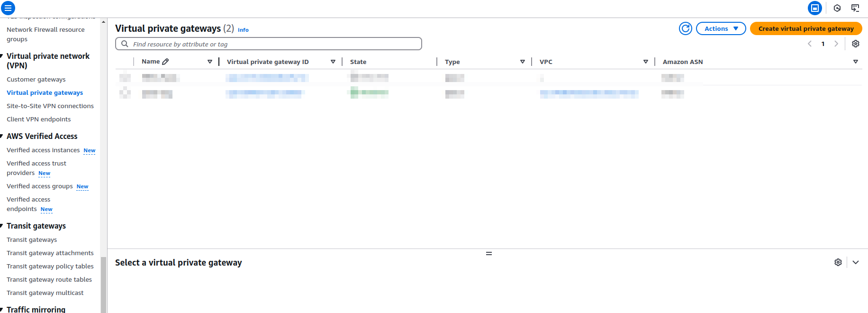
Task: Open first row's gateway ID link
Action: coord(267,78)
